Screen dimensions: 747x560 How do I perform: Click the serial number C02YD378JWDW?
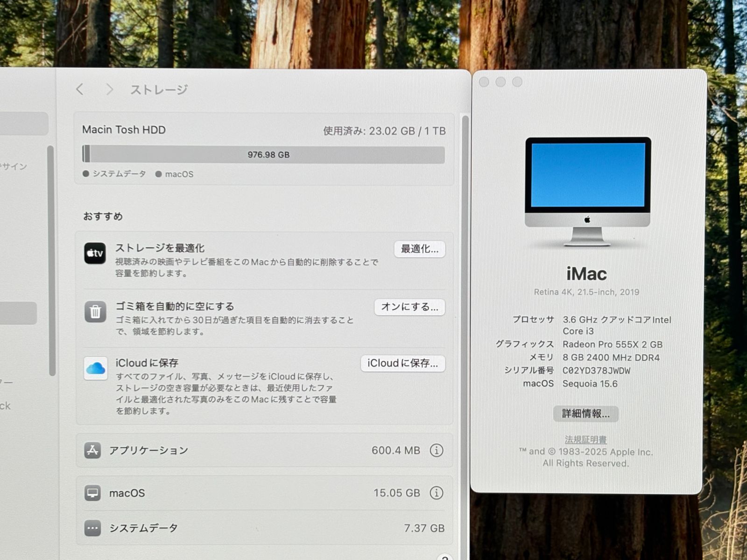(x=596, y=371)
